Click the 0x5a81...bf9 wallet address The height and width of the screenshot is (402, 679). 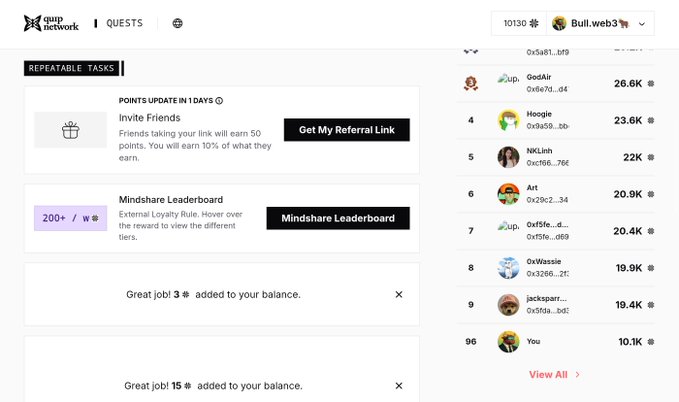tap(548, 52)
